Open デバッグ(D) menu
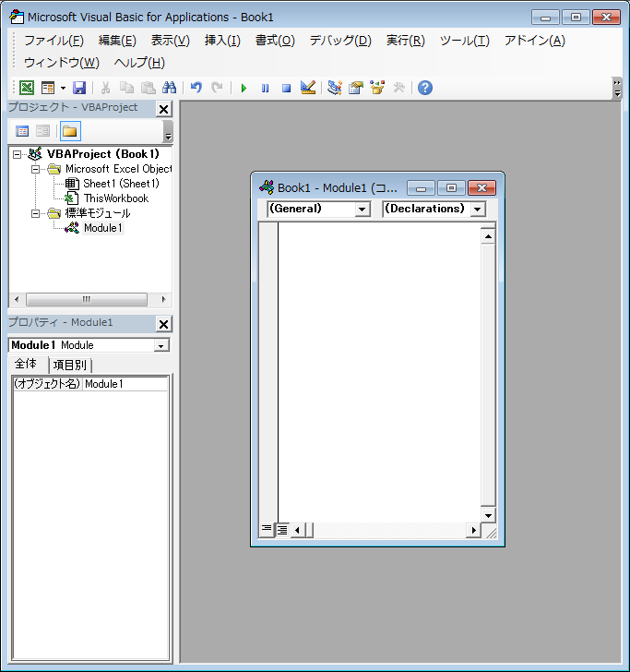 tap(340, 41)
